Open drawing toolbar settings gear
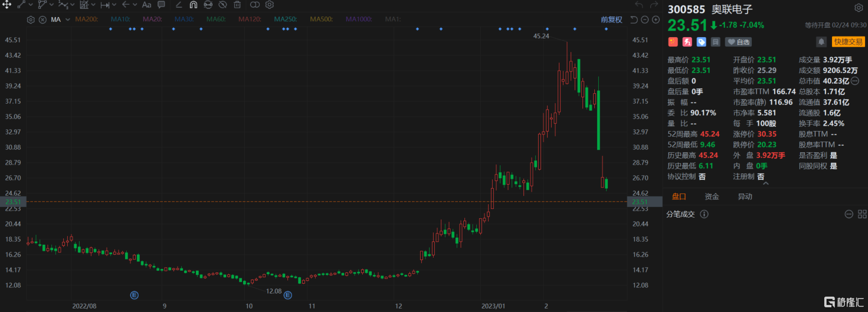Image resolution: width=868 pixels, height=312 pixels. point(269,5)
